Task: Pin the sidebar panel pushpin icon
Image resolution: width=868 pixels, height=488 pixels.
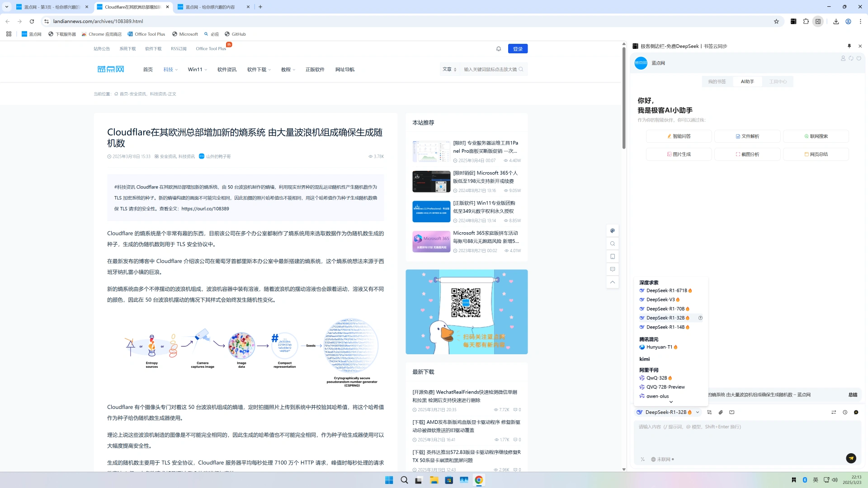Action: click(849, 46)
